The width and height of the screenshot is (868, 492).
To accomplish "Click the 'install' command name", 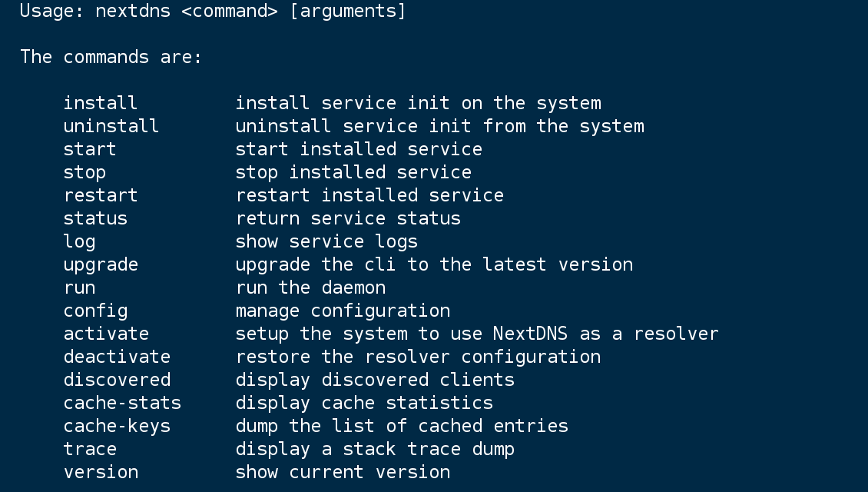I will pyautogui.click(x=100, y=103).
